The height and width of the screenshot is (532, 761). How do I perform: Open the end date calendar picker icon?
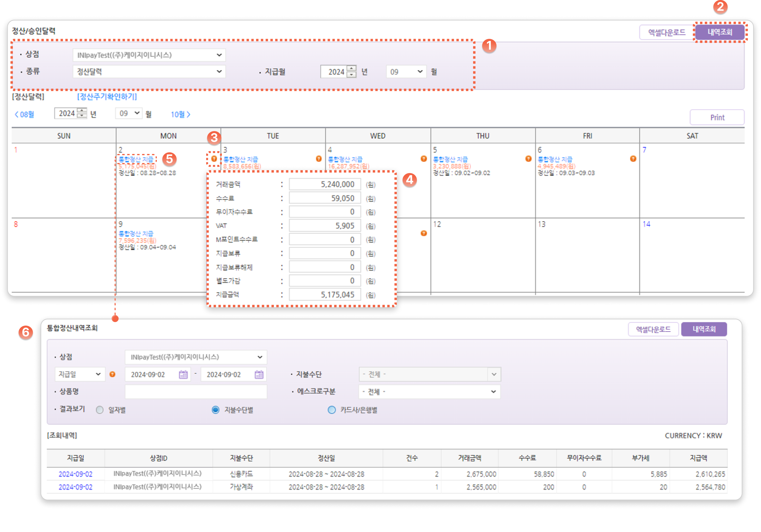(259, 374)
